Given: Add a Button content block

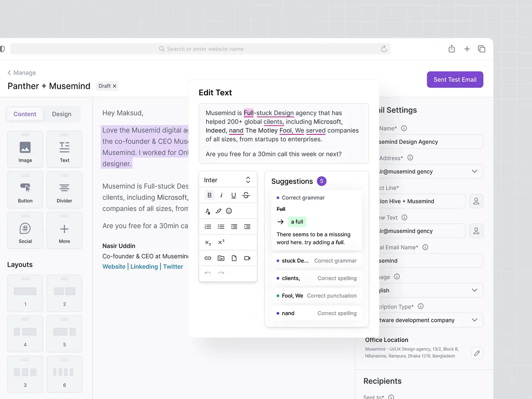Looking at the screenshot, I should [x=25, y=190].
